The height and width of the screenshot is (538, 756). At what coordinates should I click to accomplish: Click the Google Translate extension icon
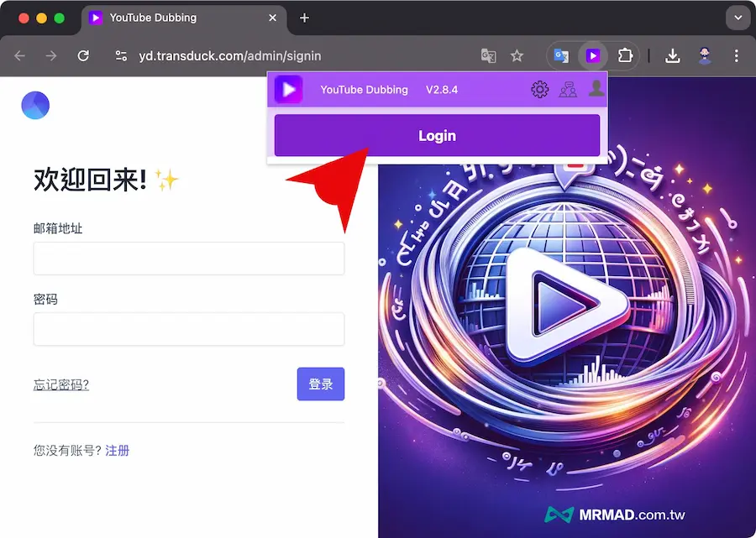coord(561,56)
